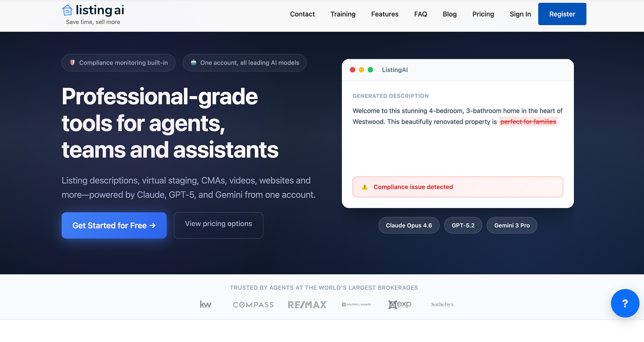Screen dimensions: 644x342
Task: Click the kw brokerage logo
Action: [x=206, y=304]
